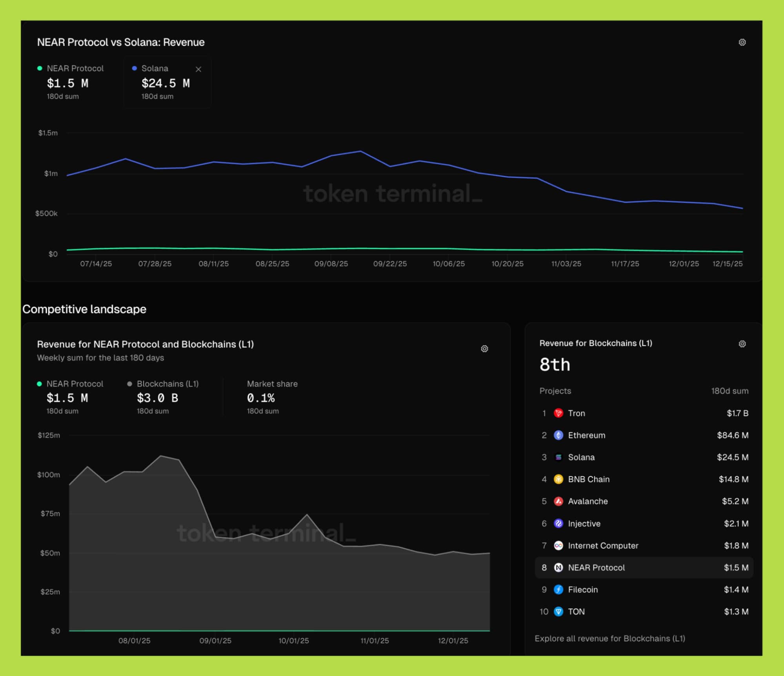Toggle Solana series in top chart legend
This screenshot has width=784, height=676.
pyautogui.click(x=155, y=69)
